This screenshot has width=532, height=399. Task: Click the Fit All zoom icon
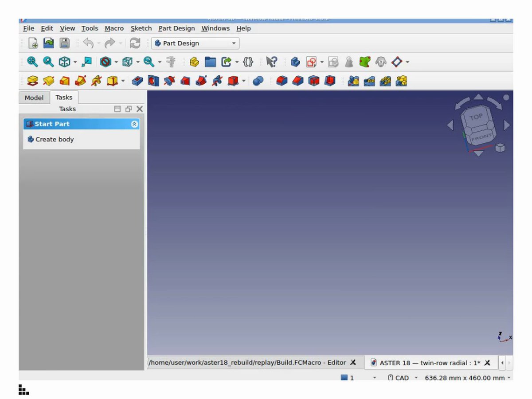pyautogui.click(x=32, y=62)
